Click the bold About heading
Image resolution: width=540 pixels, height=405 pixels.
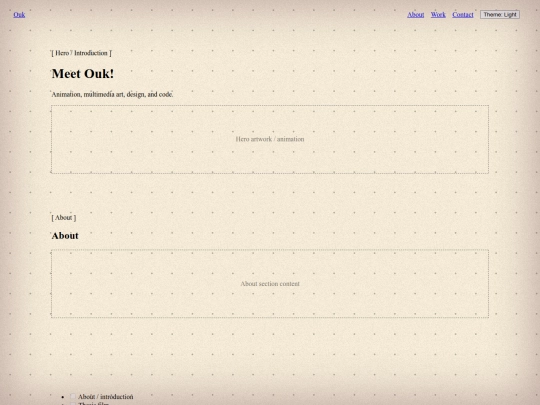coord(65,236)
